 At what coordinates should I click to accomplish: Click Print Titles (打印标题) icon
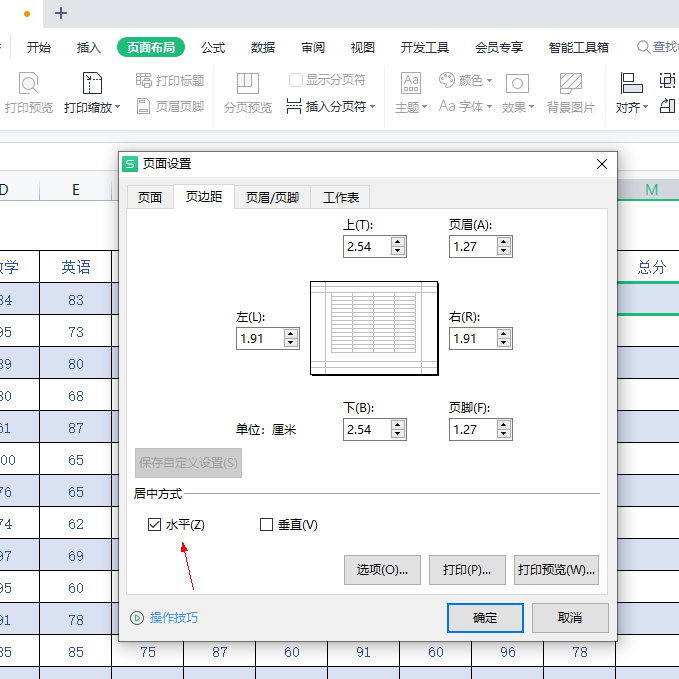[143, 80]
